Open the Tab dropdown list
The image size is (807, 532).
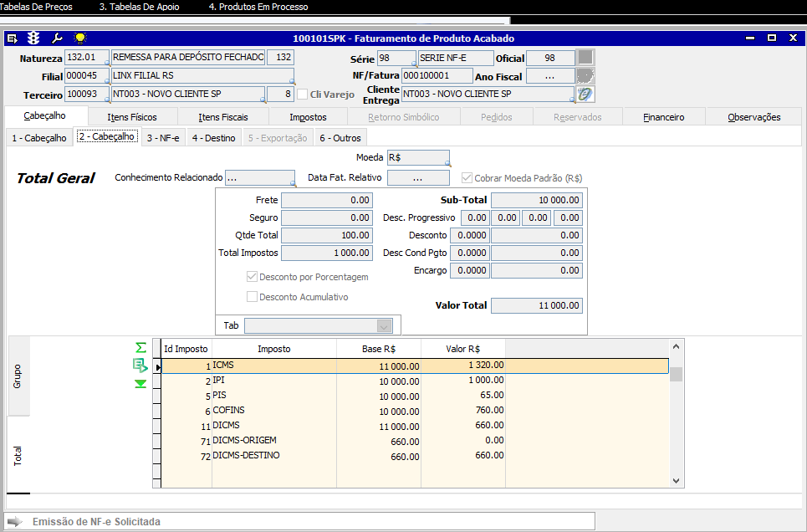[384, 326]
